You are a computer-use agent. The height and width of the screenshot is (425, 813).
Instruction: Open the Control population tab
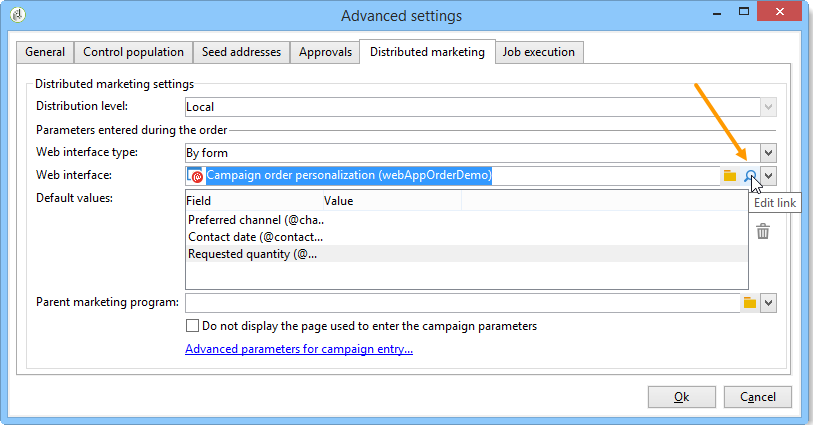[133, 52]
